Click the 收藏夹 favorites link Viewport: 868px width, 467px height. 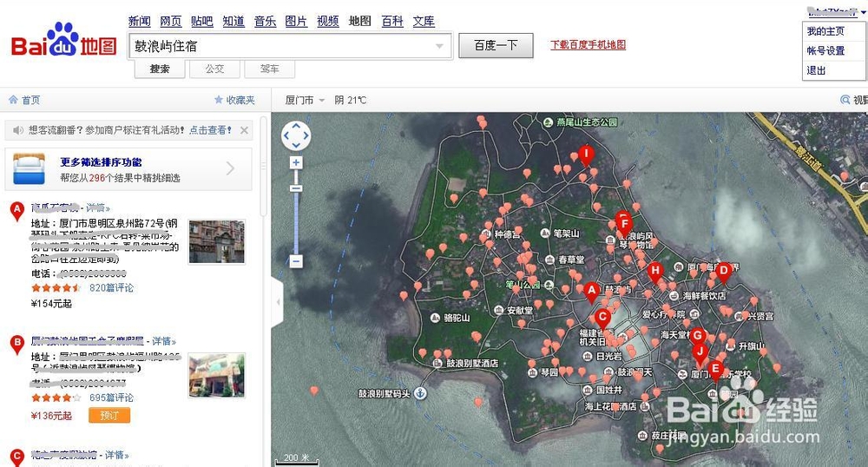240,100
